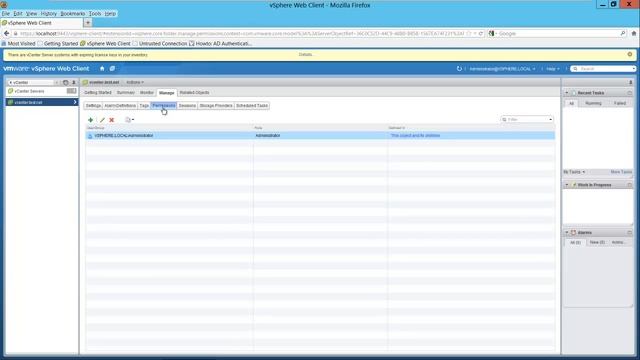Open the Firefox History menu
This screenshot has height=360, width=640.
pyautogui.click(x=49, y=13)
